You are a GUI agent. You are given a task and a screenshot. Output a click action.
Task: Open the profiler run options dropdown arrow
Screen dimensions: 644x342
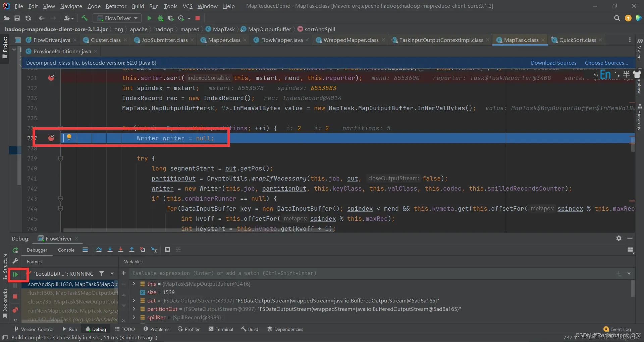tap(189, 18)
